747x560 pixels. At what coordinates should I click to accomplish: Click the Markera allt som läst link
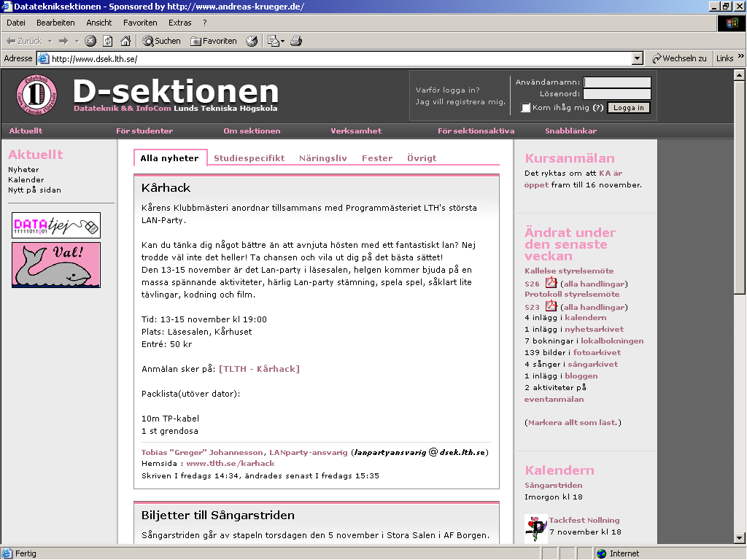click(573, 422)
